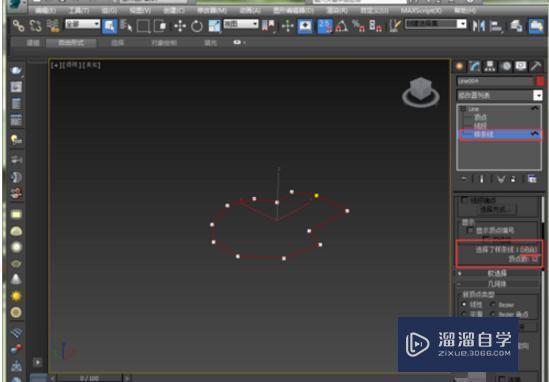Select the linear vertex type radio button
The image size is (549, 382).
[x=465, y=305]
